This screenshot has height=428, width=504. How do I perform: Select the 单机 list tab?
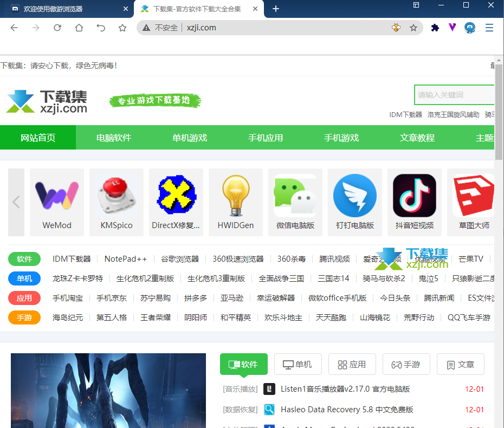point(298,365)
